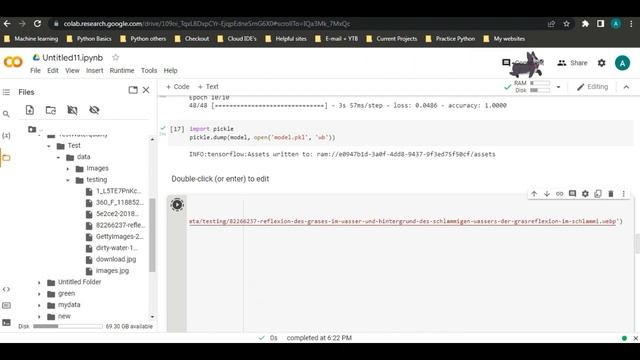Move the cell up
640x360 pixels.
[x=534, y=193]
